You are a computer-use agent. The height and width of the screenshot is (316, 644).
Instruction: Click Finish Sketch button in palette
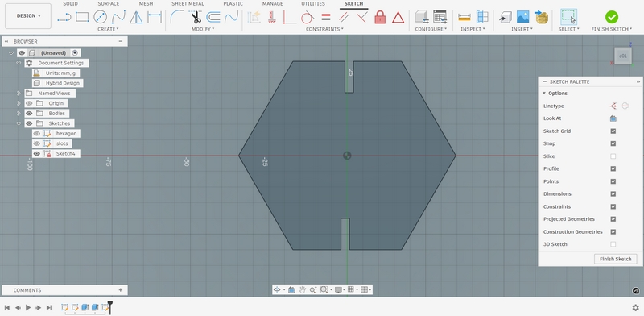click(x=615, y=259)
